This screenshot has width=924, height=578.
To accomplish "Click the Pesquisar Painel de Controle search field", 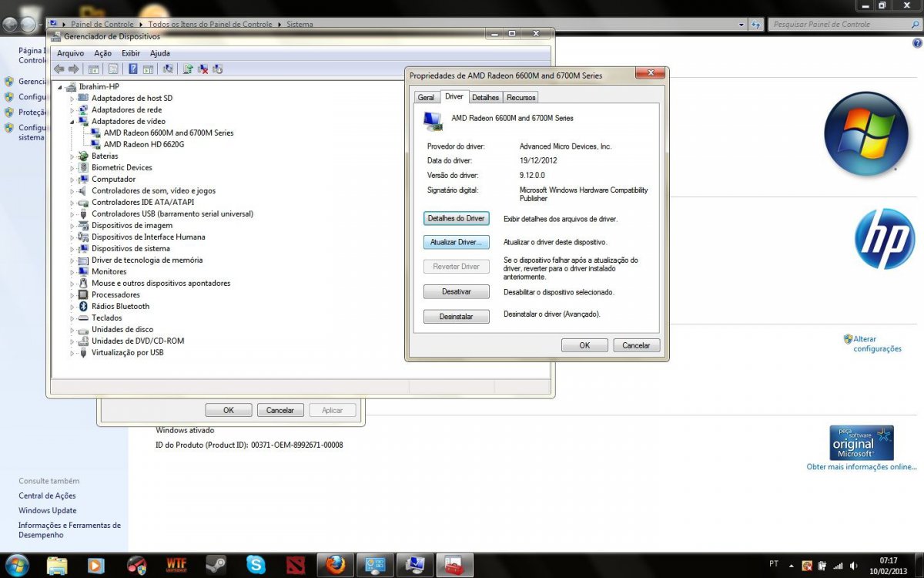I will 843,25.
